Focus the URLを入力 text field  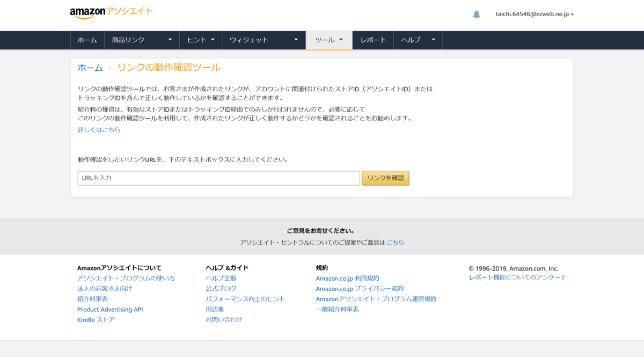[x=218, y=178]
